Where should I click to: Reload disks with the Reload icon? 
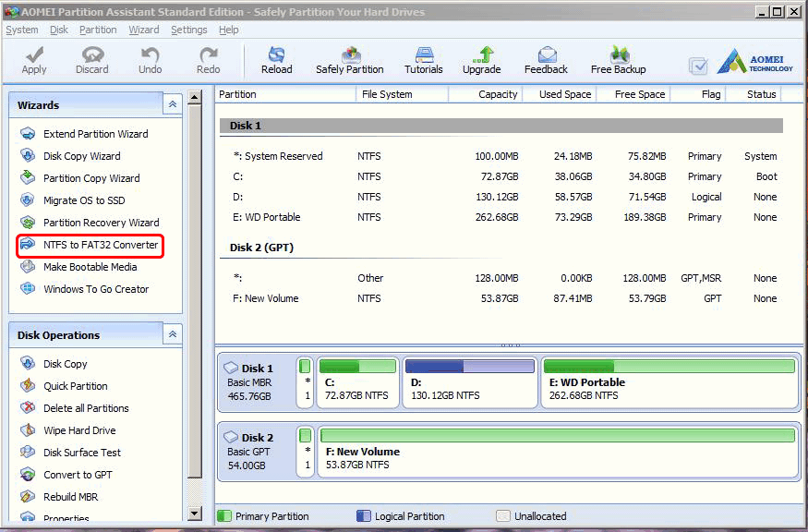pyautogui.click(x=277, y=54)
